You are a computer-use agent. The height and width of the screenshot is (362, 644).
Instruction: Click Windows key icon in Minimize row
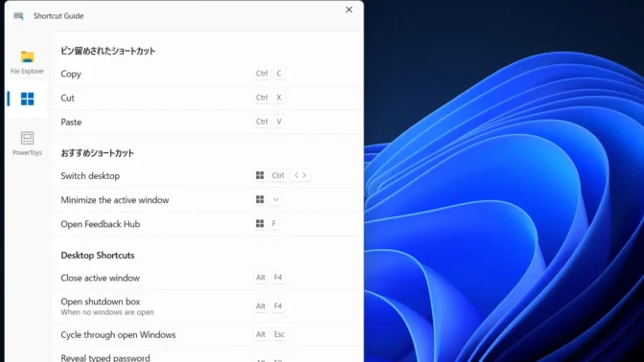260,199
